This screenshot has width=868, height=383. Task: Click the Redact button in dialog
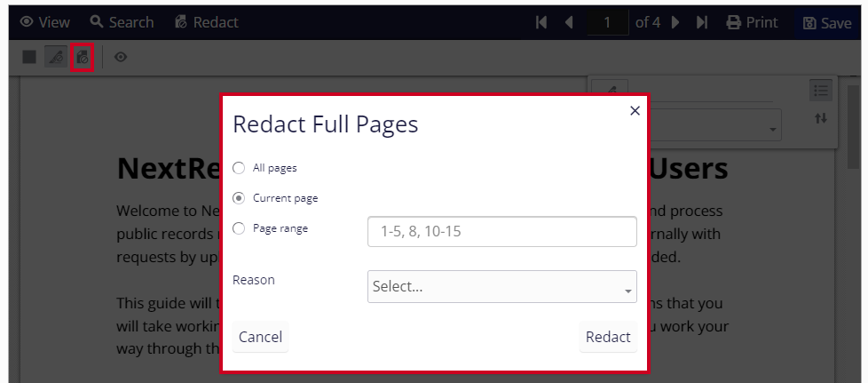click(608, 337)
